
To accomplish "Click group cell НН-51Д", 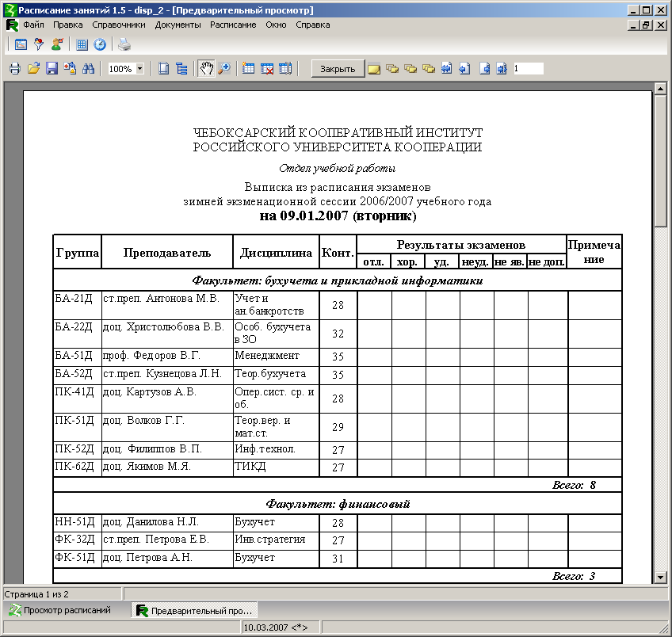I will click(x=78, y=523).
